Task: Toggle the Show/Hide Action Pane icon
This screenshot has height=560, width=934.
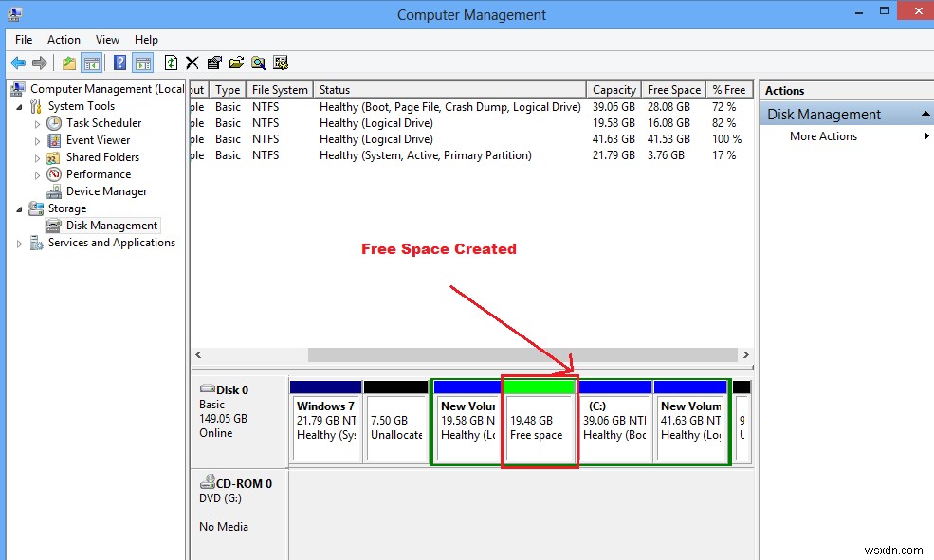Action: [x=143, y=63]
